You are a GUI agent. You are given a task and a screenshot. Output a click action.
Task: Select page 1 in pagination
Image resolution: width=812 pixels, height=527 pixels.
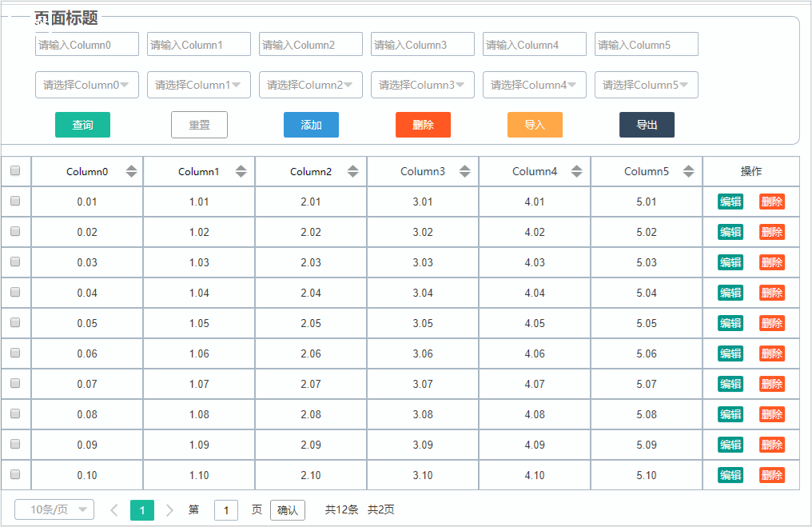pos(142,510)
